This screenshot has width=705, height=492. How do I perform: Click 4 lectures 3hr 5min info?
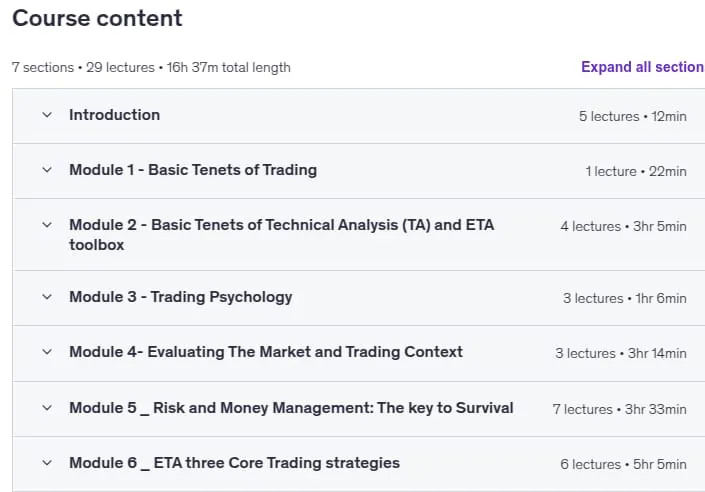tap(623, 226)
